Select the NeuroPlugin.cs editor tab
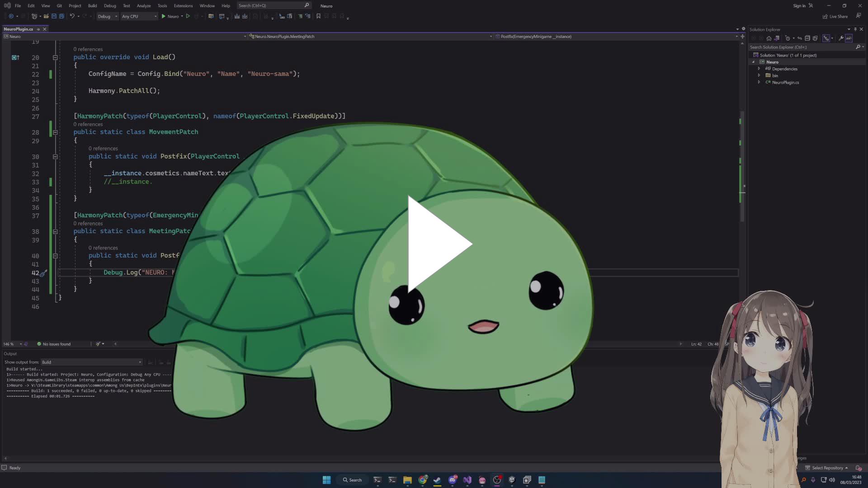Screen dimensions: 868x488 click(19, 29)
